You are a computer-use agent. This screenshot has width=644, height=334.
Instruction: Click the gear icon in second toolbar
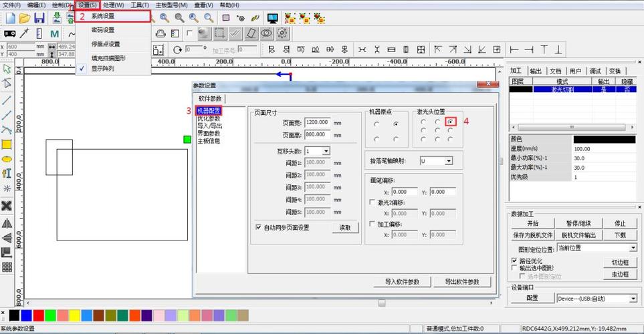(282, 33)
